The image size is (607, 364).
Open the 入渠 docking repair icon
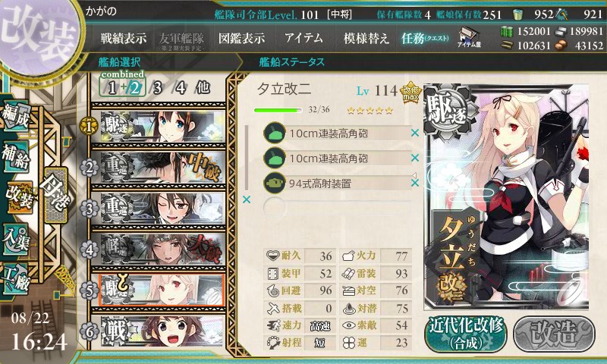coord(16,239)
